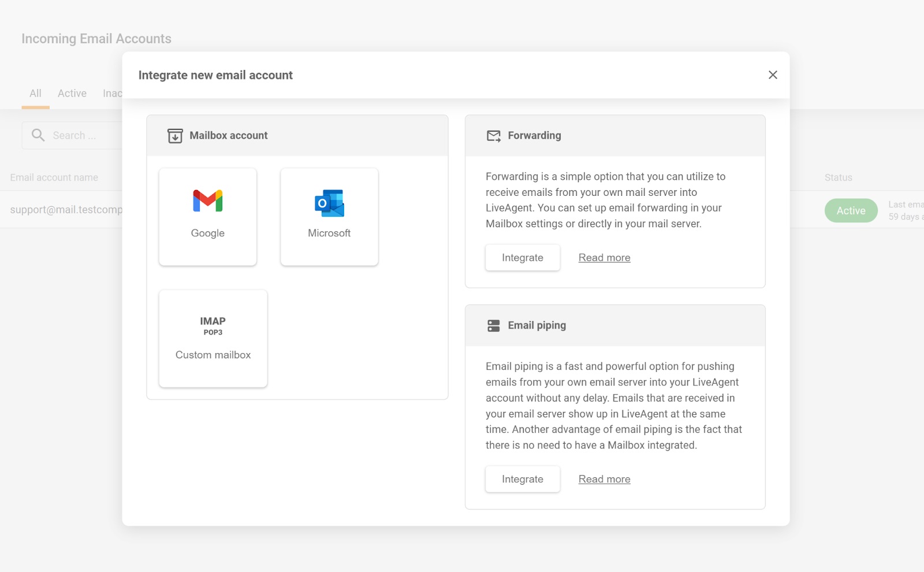924x572 pixels.
Task: Click the Google label text
Action: [x=207, y=233]
